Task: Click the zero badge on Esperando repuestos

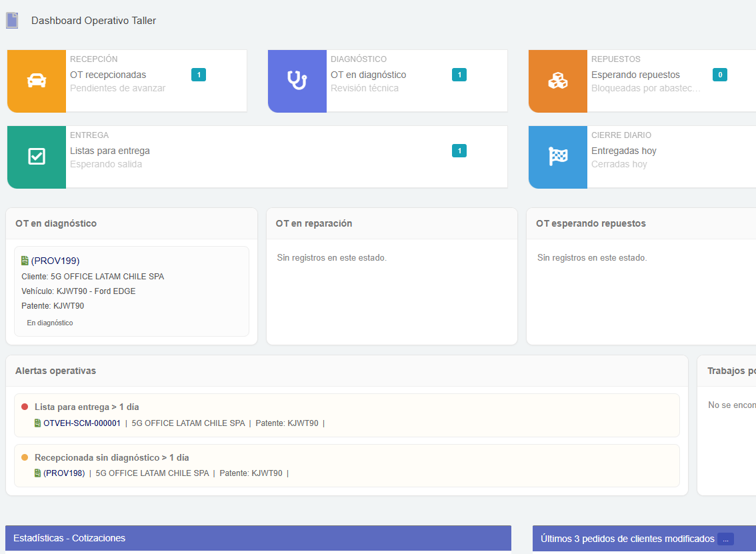Action: click(720, 75)
